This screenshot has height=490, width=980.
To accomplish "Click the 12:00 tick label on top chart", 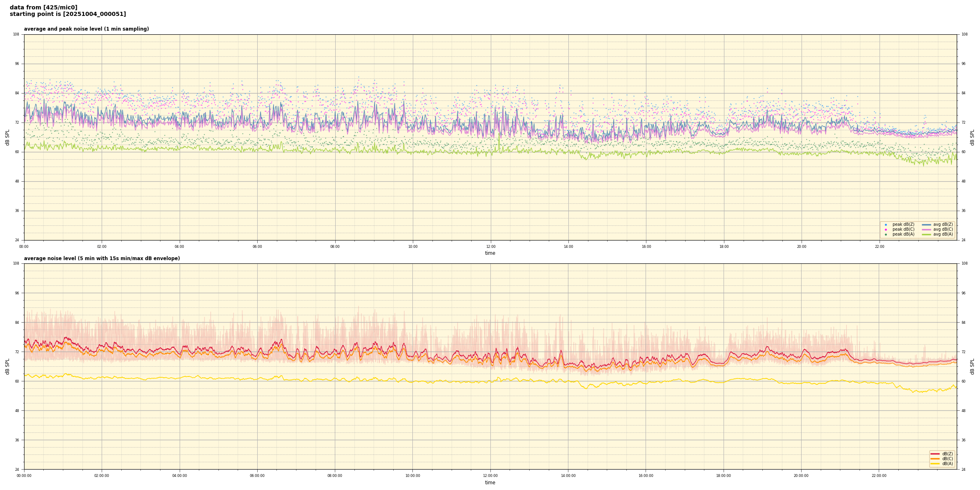I will tap(490, 247).
